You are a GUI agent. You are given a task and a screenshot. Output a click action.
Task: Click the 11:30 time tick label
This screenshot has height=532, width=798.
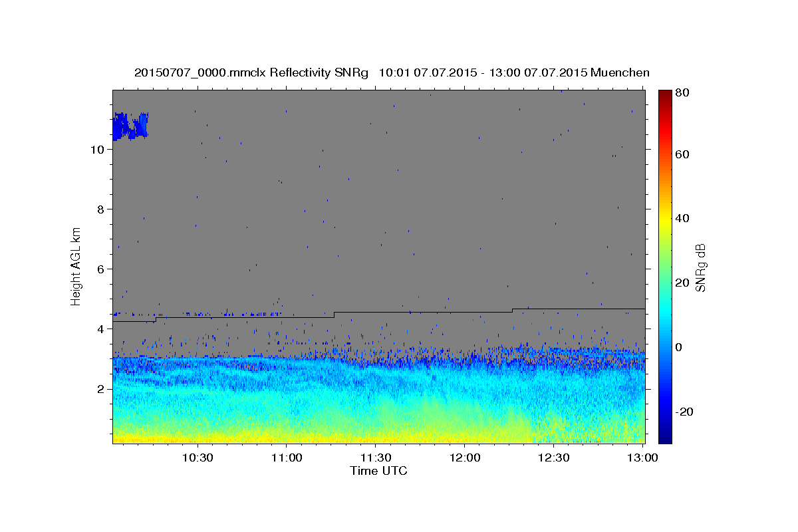[376, 458]
